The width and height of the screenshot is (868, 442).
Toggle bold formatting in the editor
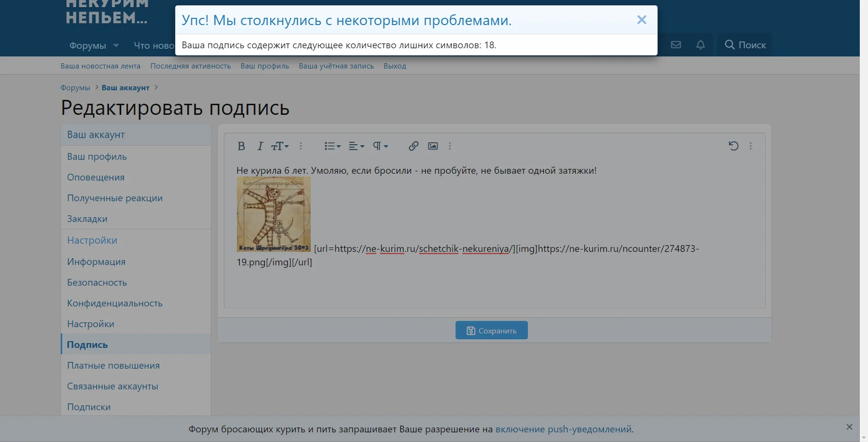coord(241,146)
